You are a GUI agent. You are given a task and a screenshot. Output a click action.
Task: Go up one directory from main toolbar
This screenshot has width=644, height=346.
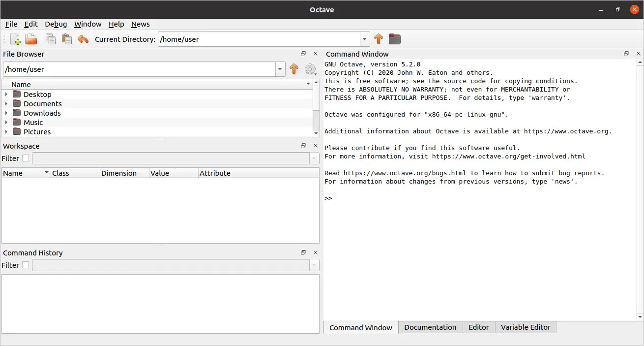378,39
